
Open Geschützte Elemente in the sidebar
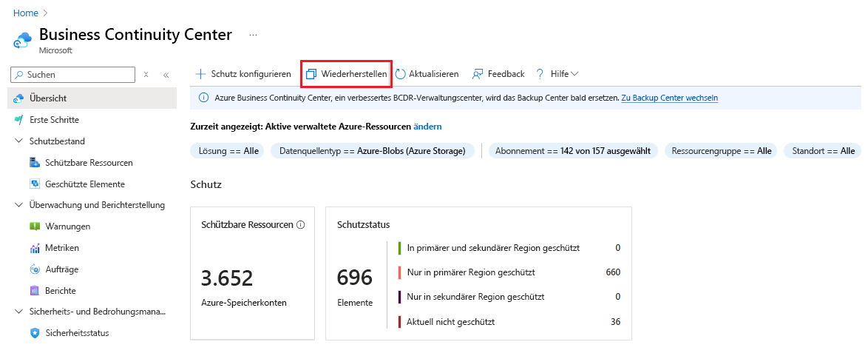click(85, 184)
